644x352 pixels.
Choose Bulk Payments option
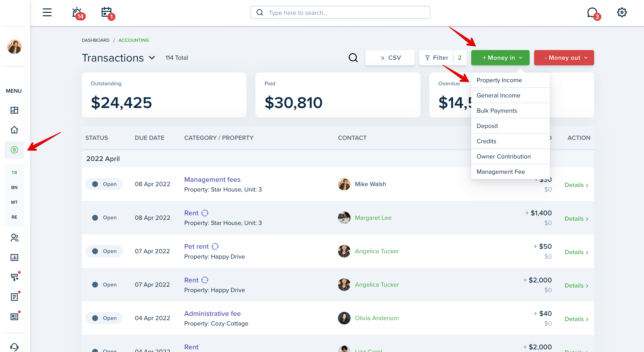(510, 111)
